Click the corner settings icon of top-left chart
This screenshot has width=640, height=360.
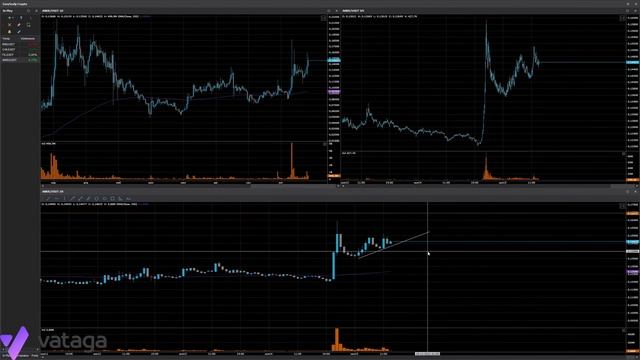pyautogui.click(x=324, y=18)
